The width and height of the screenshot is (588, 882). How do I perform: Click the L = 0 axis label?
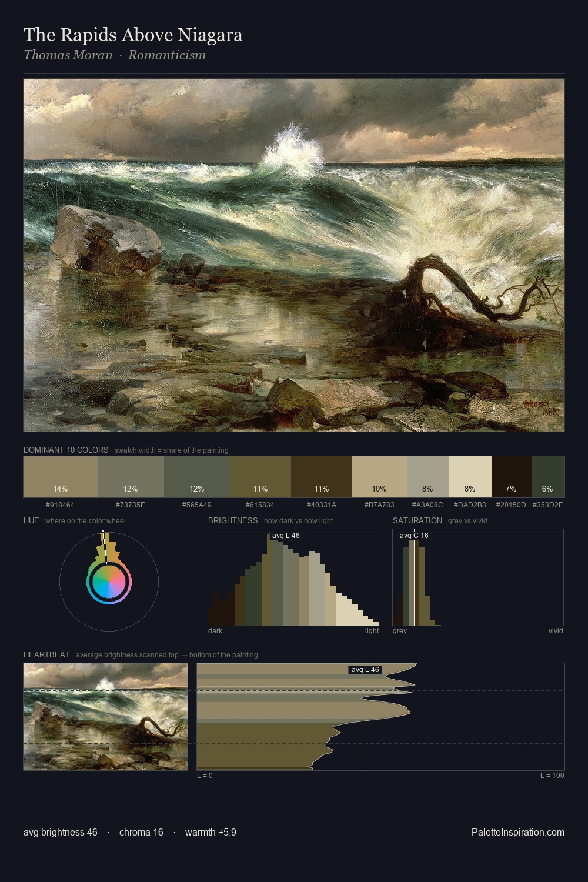(205, 776)
